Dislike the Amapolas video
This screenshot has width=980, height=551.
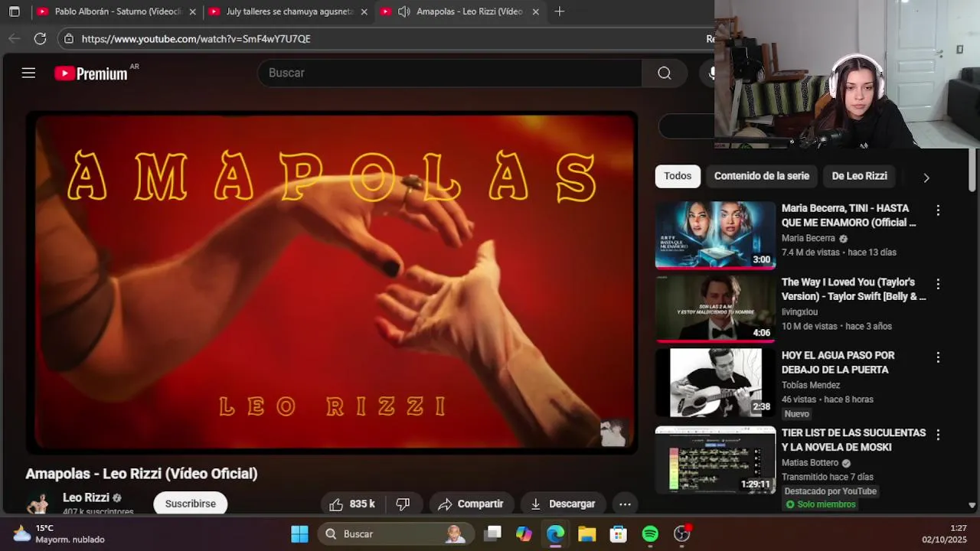tap(403, 504)
